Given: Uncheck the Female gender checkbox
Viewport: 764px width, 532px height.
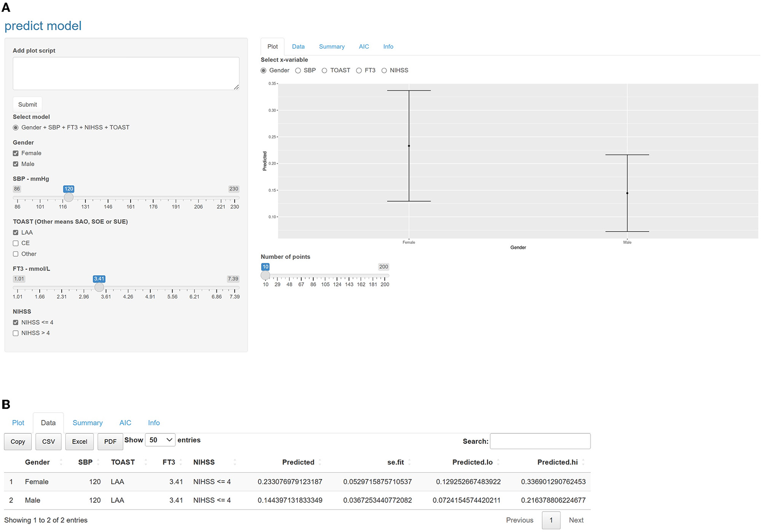Looking at the screenshot, I should click(16, 153).
